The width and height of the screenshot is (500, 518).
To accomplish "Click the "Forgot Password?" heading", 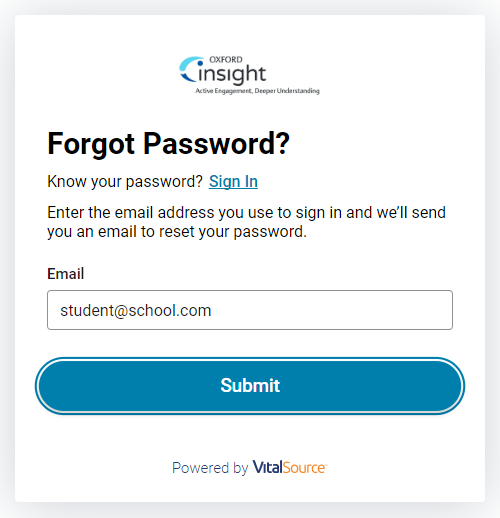I will (x=169, y=144).
